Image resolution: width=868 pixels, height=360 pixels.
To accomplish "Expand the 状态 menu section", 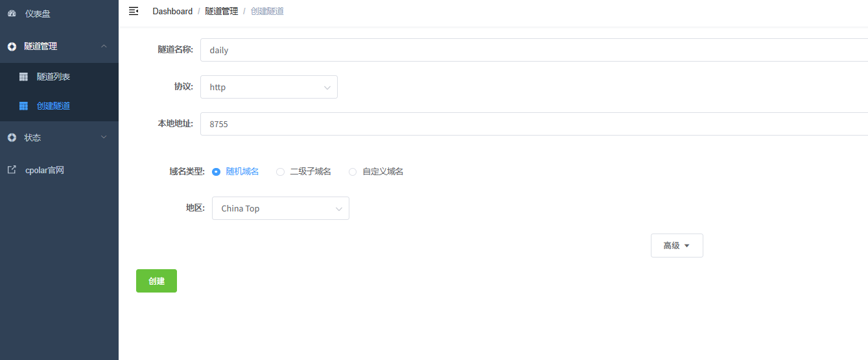I will click(x=59, y=138).
